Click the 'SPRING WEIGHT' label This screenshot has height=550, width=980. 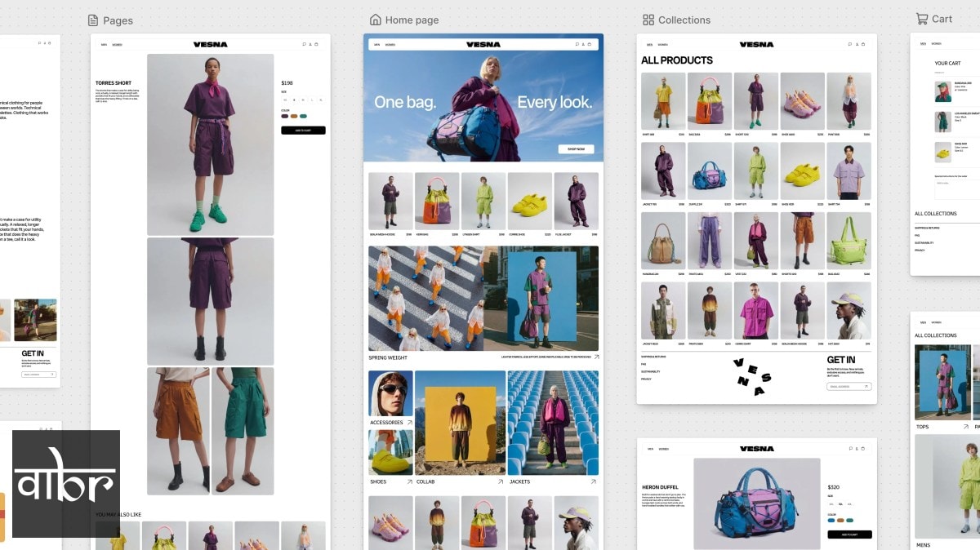coord(388,357)
